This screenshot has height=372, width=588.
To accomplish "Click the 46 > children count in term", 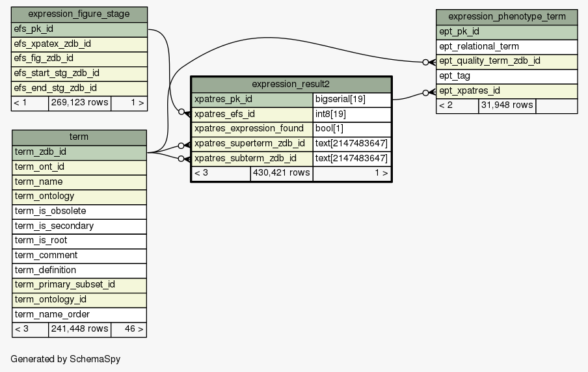I will [x=128, y=329].
